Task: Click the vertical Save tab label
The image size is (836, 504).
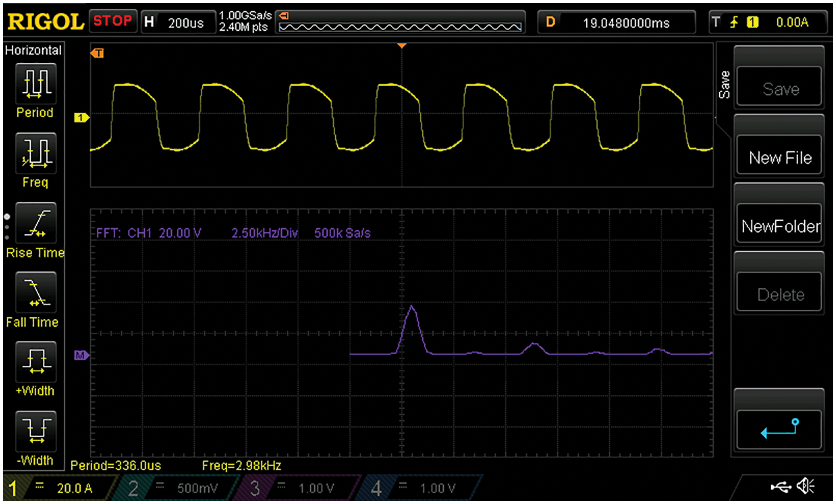Action: point(724,85)
